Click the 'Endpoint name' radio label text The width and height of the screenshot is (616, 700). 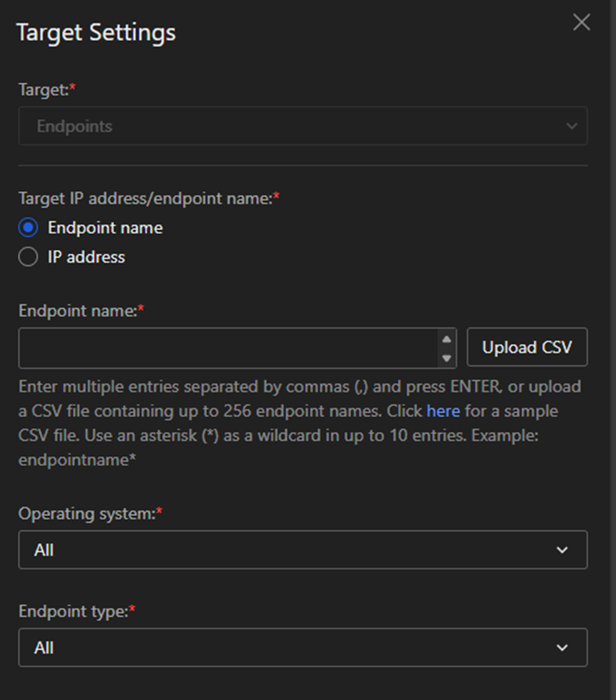click(x=106, y=228)
